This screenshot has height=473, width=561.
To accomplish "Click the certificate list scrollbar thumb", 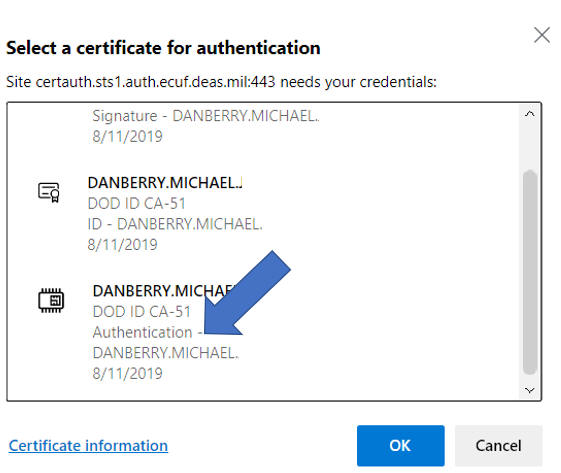I will [530, 272].
